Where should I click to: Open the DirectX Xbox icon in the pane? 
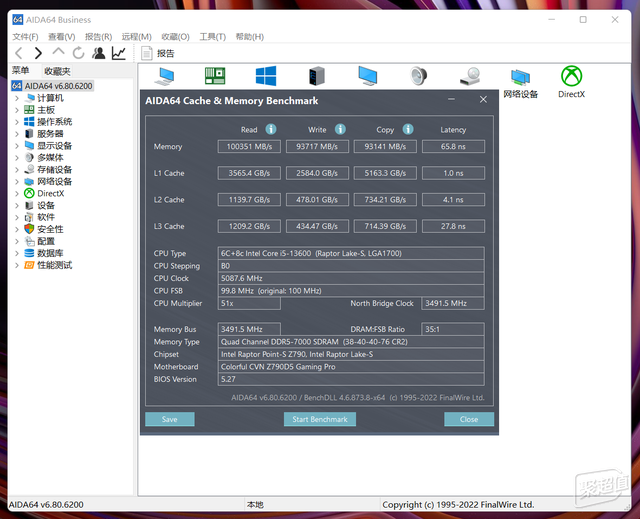[x=571, y=82]
